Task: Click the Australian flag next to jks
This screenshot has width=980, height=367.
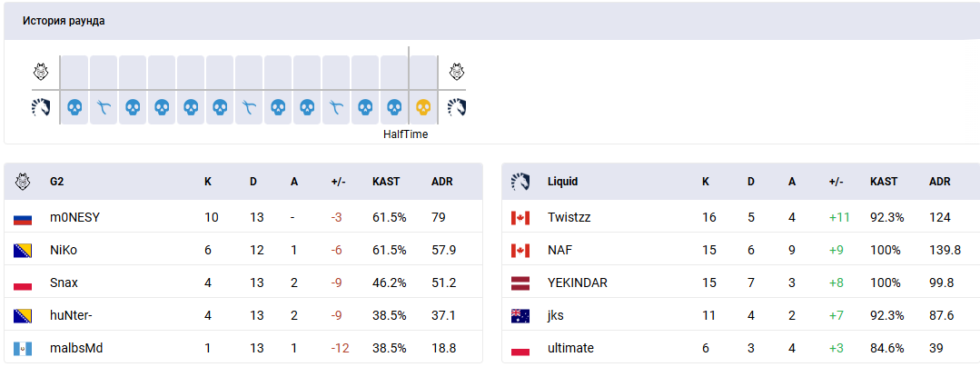Action: [520, 316]
